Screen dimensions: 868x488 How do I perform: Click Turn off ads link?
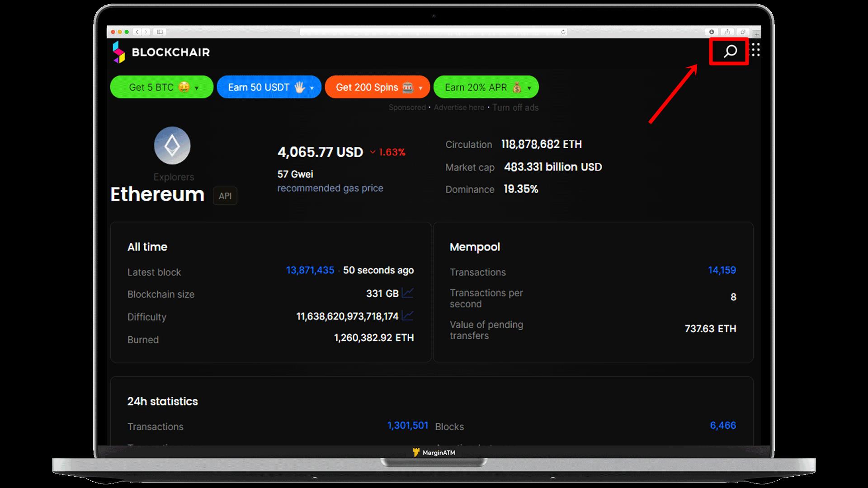point(515,108)
